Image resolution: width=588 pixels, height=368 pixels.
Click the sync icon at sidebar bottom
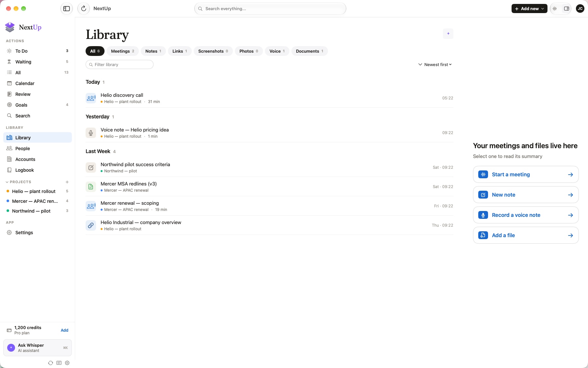point(50,363)
